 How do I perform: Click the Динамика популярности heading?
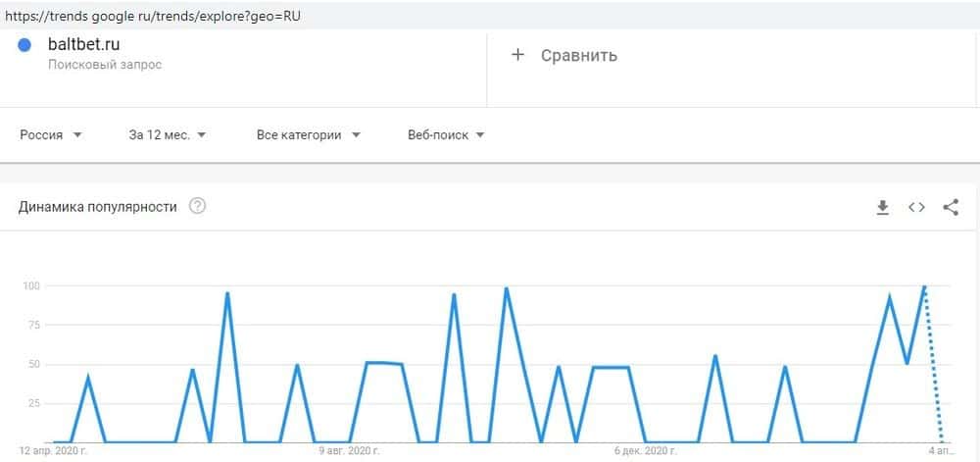pos(97,207)
